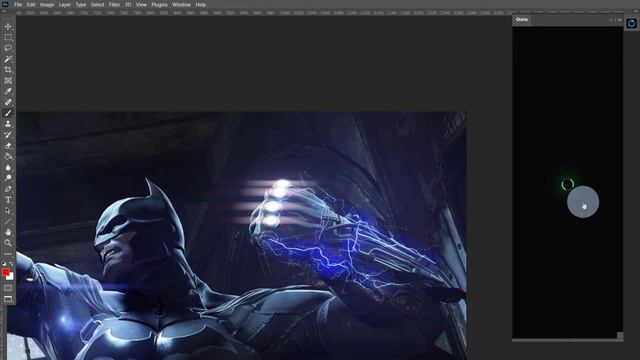Click the Oniric panel scrollbar handle

(620, 336)
